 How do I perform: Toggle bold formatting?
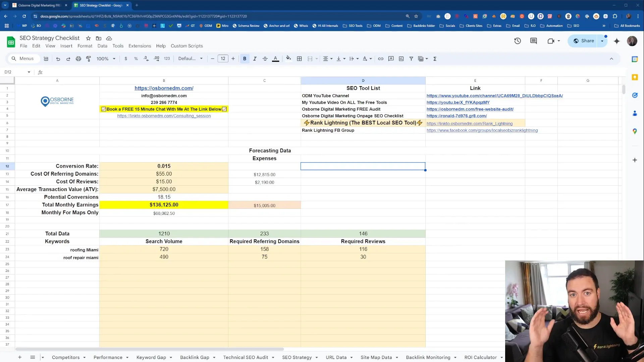pyautogui.click(x=245, y=59)
